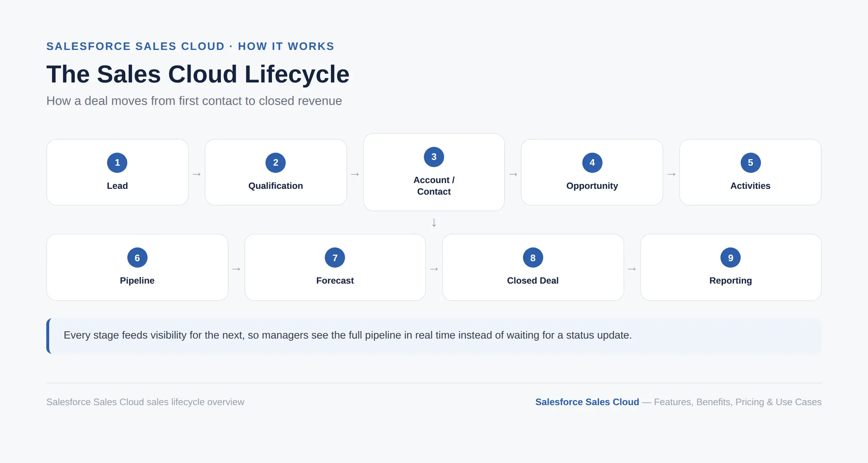Screen dimensions: 868x463
Task: Open the Forecast stage card
Action: click(335, 267)
